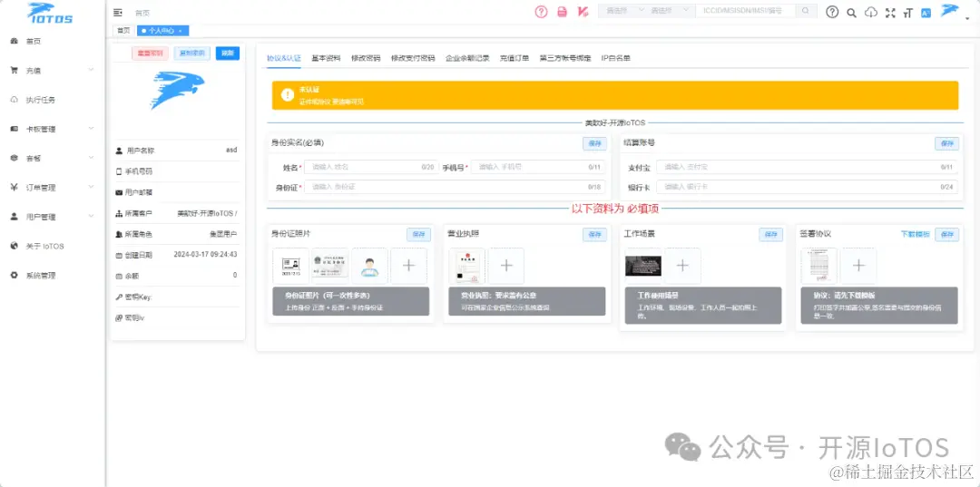This screenshot has height=487, width=980.
Task: Click the solid blue 刷新 button
Action: [x=228, y=54]
